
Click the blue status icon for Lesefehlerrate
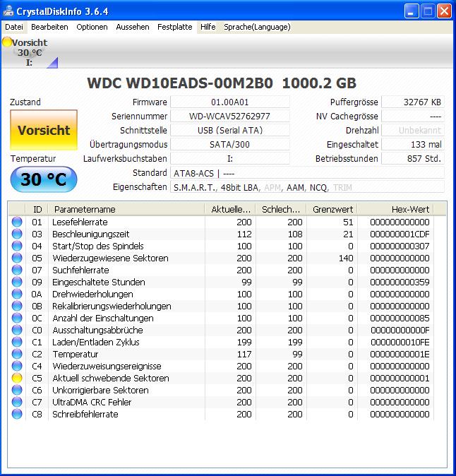(17, 222)
